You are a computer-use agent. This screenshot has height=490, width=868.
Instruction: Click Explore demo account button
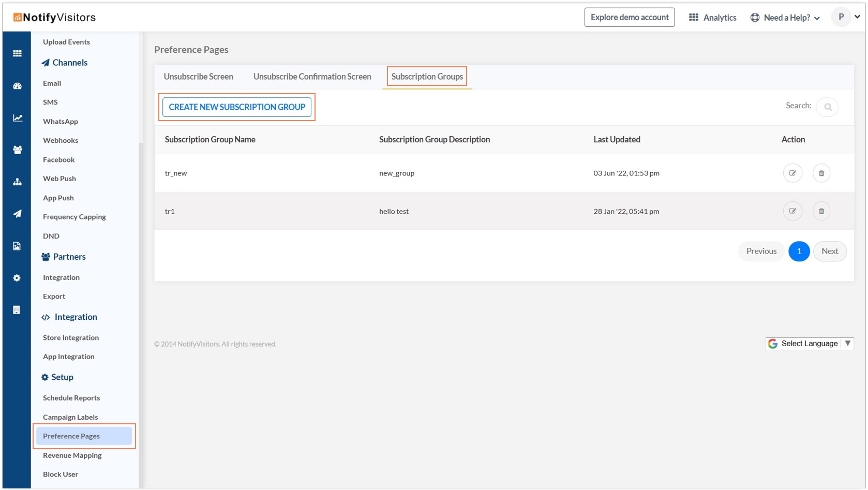(630, 17)
